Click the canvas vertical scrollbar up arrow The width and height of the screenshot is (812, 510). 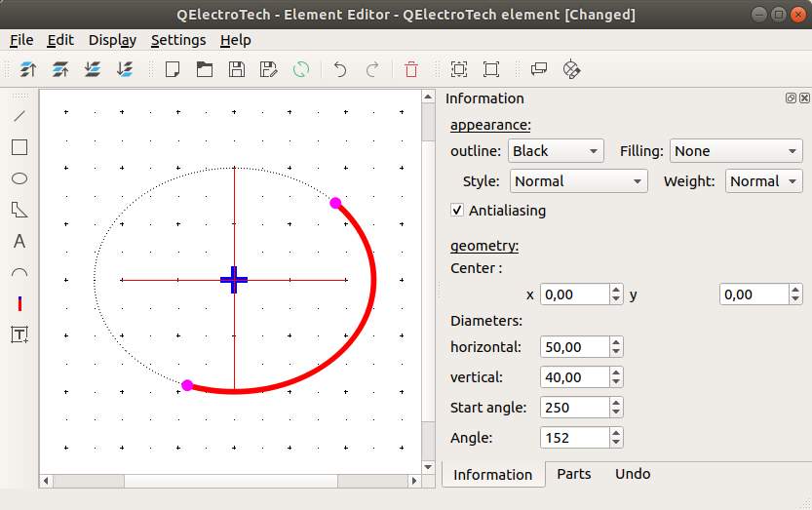click(x=428, y=97)
